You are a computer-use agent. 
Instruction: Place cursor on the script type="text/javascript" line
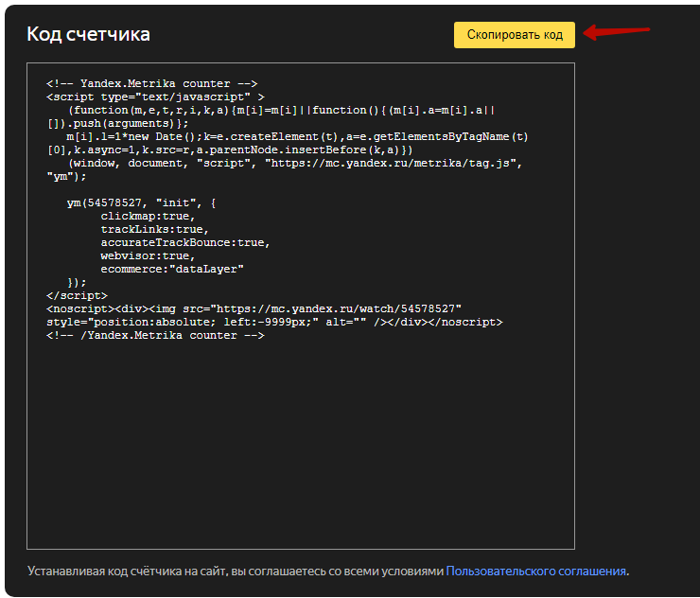(x=155, y=97)
